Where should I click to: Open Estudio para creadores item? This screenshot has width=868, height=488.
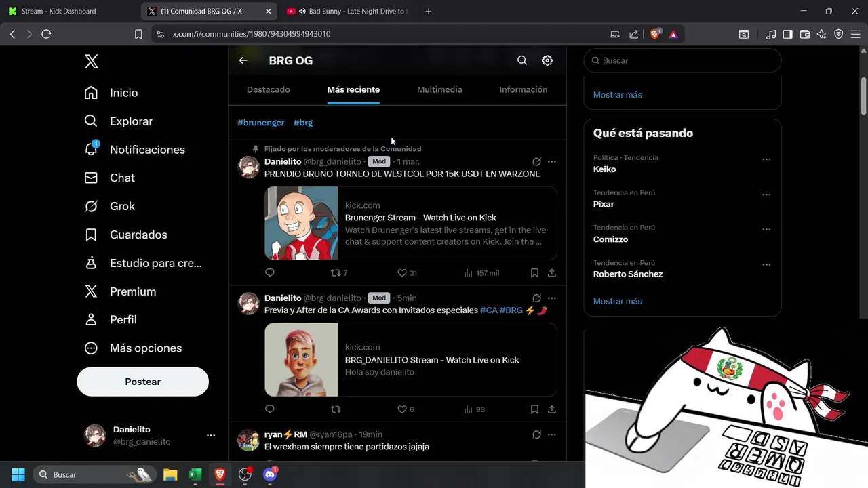[143, 263]
